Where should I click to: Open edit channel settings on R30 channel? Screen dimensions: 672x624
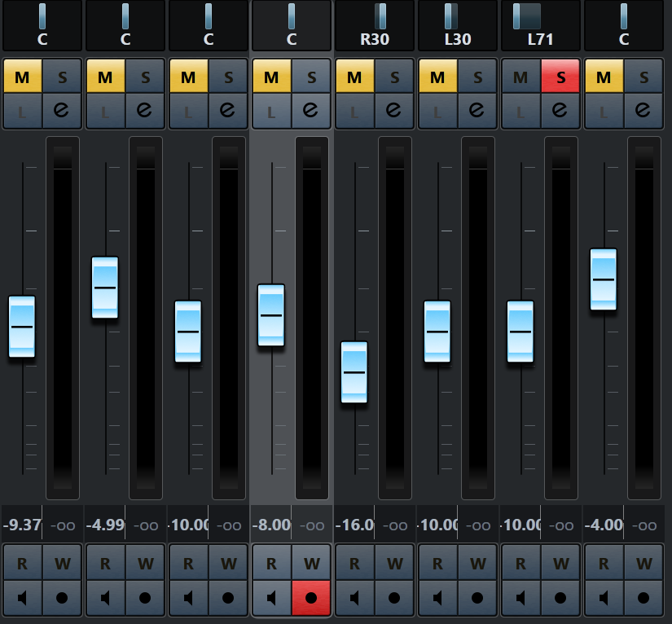[395, 111]
